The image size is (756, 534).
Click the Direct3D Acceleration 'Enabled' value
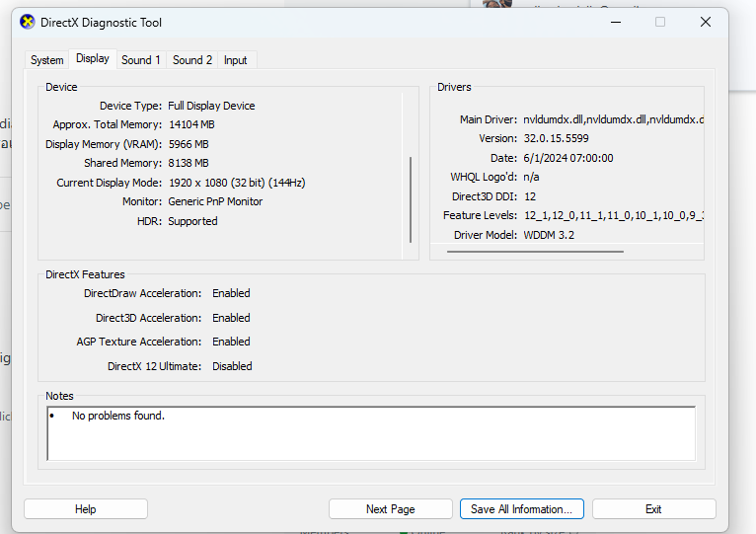pos(231,318)
